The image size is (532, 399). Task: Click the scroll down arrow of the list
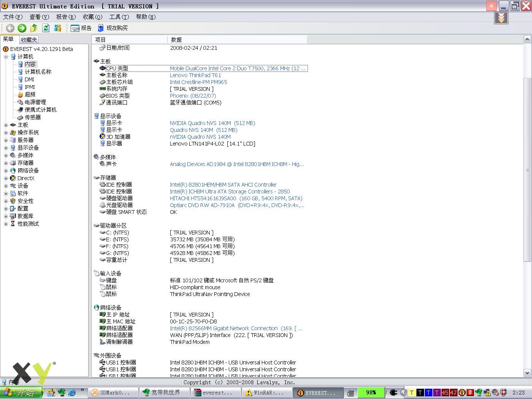click(x=527, y=373)
